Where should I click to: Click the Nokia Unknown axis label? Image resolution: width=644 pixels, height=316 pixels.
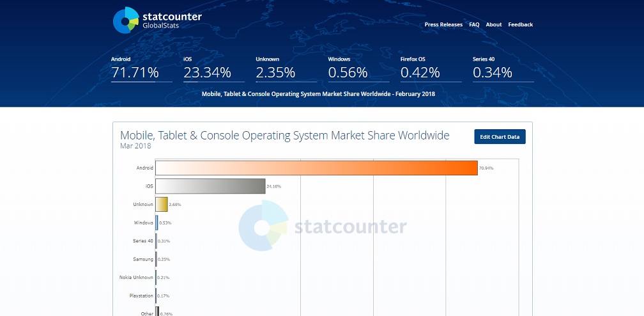136,278
